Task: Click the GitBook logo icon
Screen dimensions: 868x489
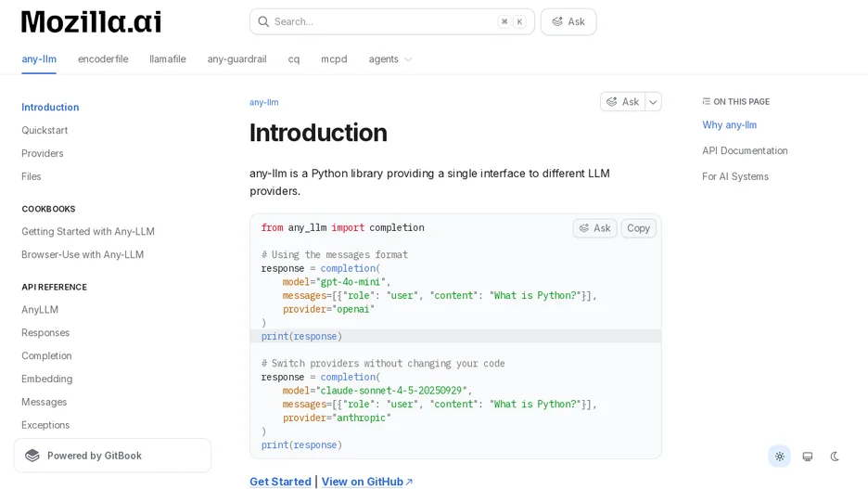Action: [x=32, y=456]
